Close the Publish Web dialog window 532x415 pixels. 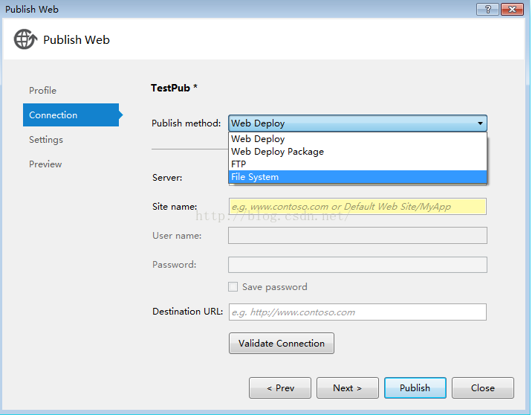coord(513,10)
